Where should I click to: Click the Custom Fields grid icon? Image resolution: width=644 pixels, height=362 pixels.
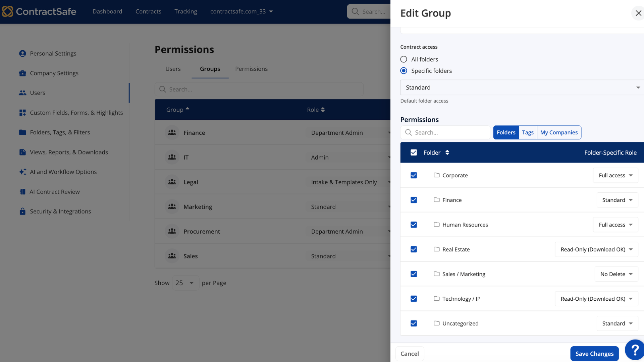point(22,113)
